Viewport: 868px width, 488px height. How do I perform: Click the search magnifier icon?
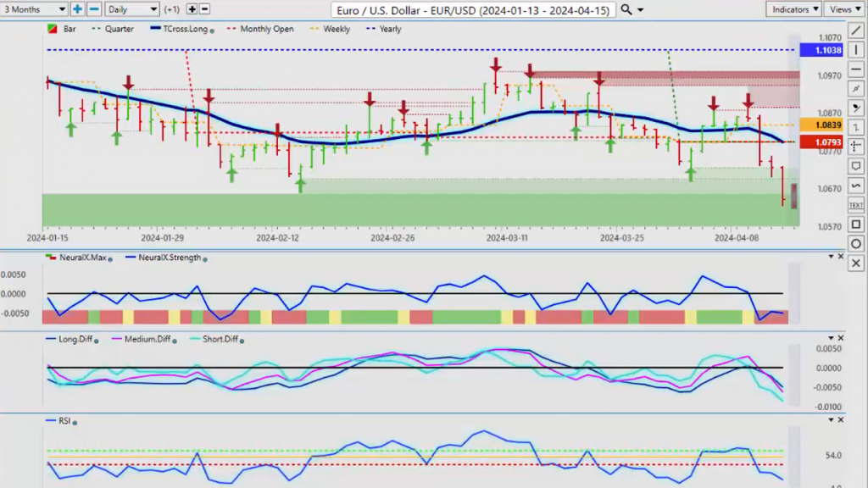pos(626,9)
